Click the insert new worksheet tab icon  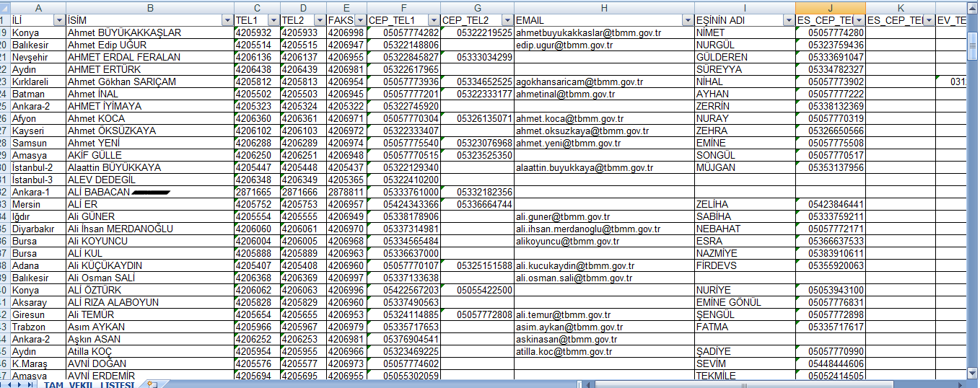point(152,384)
